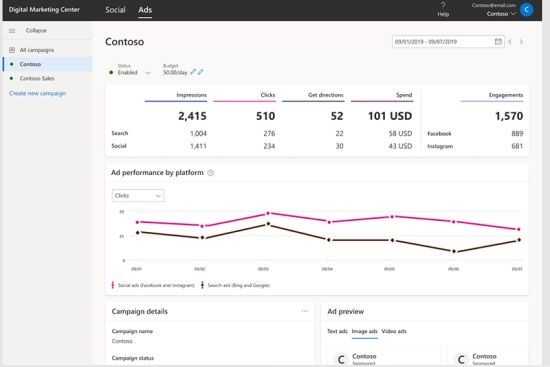Click engagements total 1,570

[x=509, y=116]
